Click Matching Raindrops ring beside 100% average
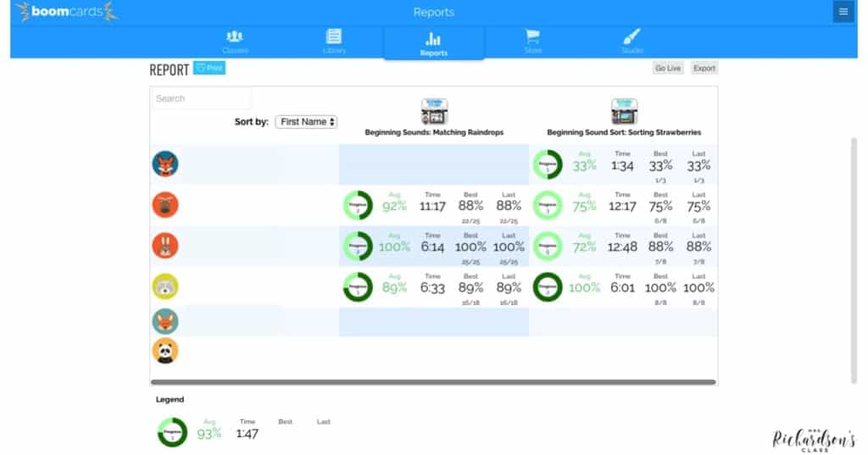 [x=358, y=247]
